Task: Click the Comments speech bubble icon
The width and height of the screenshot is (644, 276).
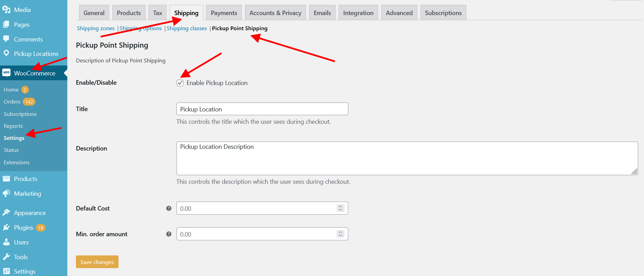Action: 6,39
